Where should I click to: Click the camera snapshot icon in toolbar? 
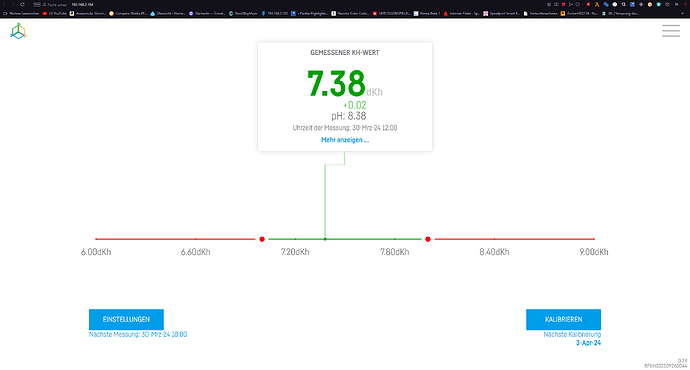point(556,4)
